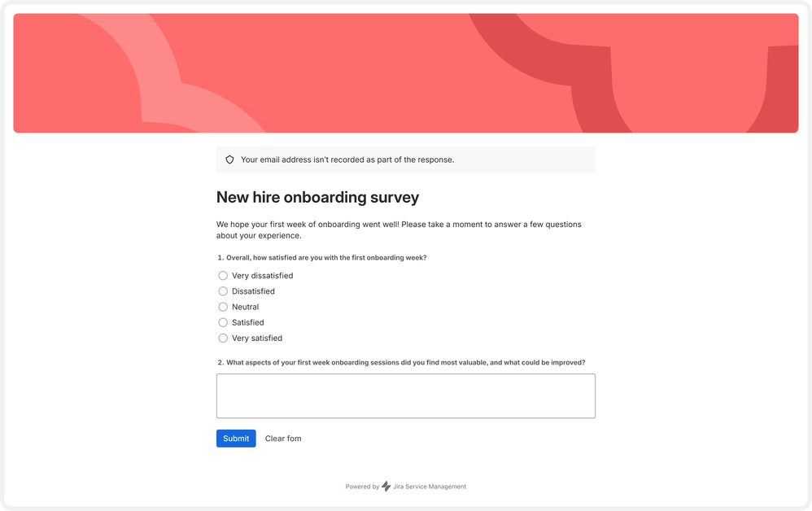812x511 pixels.
Task: Click the survey welcome description text
Action: [x=399, y=229]
